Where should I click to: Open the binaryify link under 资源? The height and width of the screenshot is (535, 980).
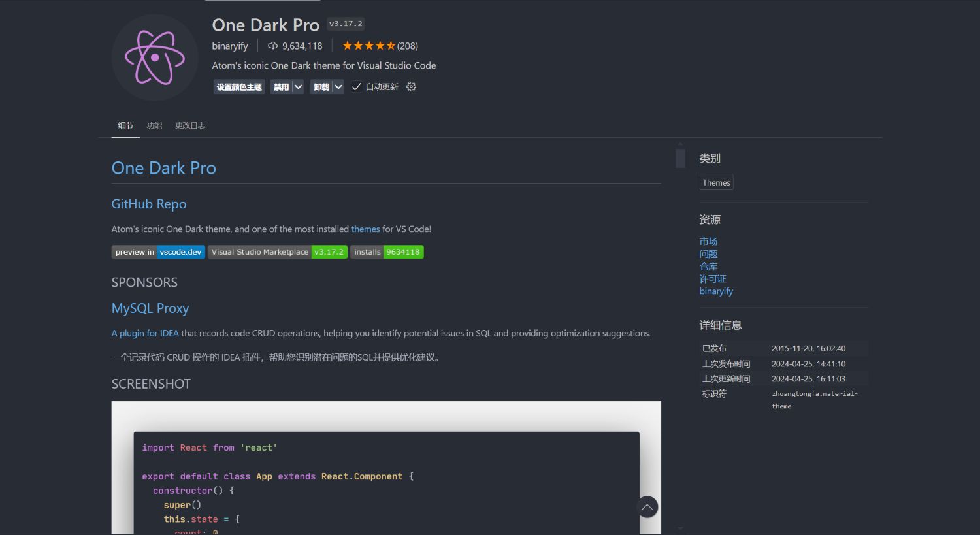click(x=716, y=291)
